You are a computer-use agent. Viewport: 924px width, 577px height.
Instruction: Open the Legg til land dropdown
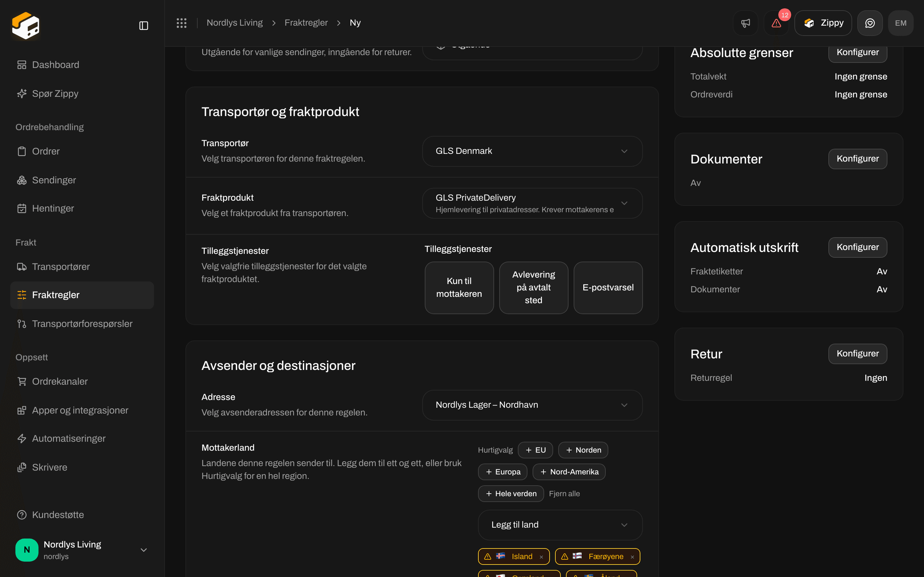click(560, 525)
